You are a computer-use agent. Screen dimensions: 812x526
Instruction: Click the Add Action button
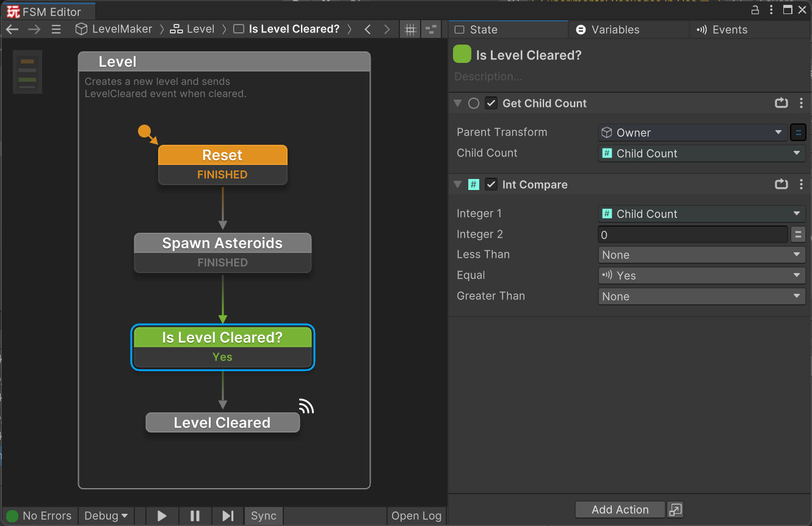coord(620,510)
